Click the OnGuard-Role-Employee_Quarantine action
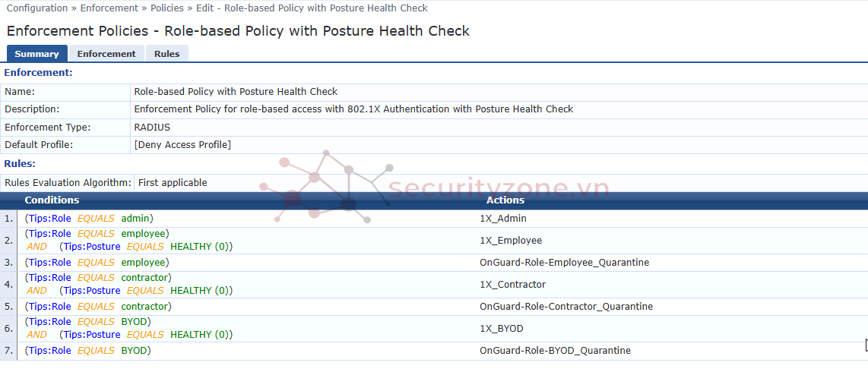The height and width of the screenshot is (372, 868). coord(564,263)
